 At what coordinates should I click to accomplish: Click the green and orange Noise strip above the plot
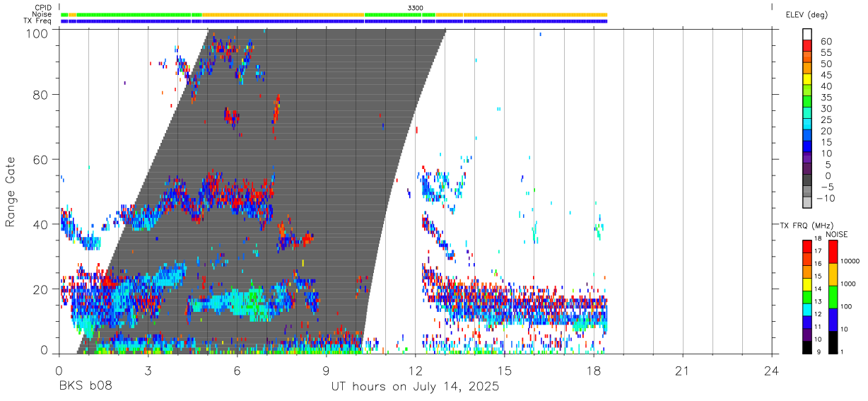(334, 14)
